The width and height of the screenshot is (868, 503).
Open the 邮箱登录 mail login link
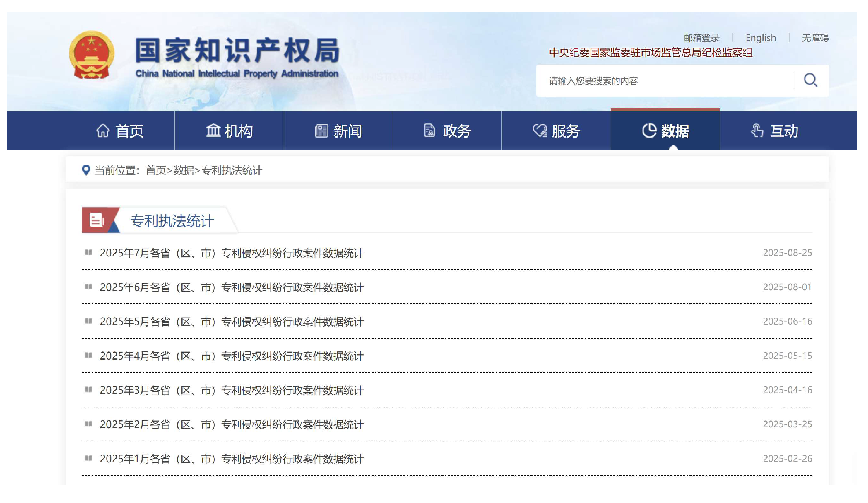[x=702, y=38]
